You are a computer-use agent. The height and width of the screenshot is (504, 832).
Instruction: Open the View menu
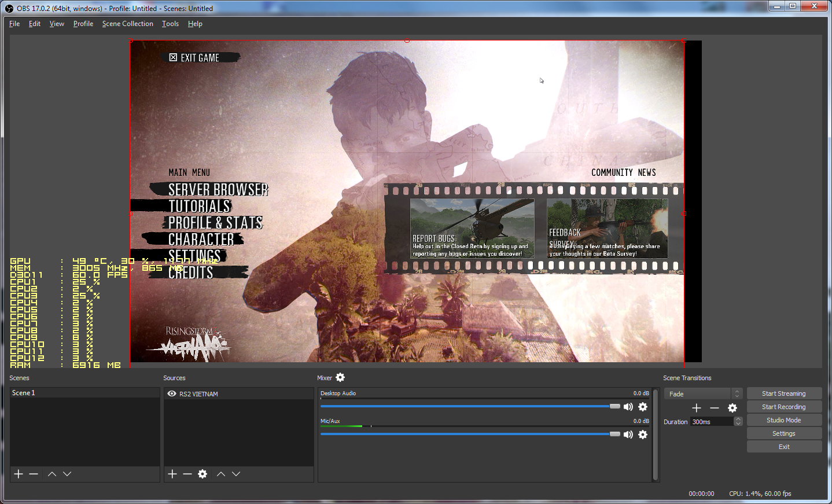point(57,24)
